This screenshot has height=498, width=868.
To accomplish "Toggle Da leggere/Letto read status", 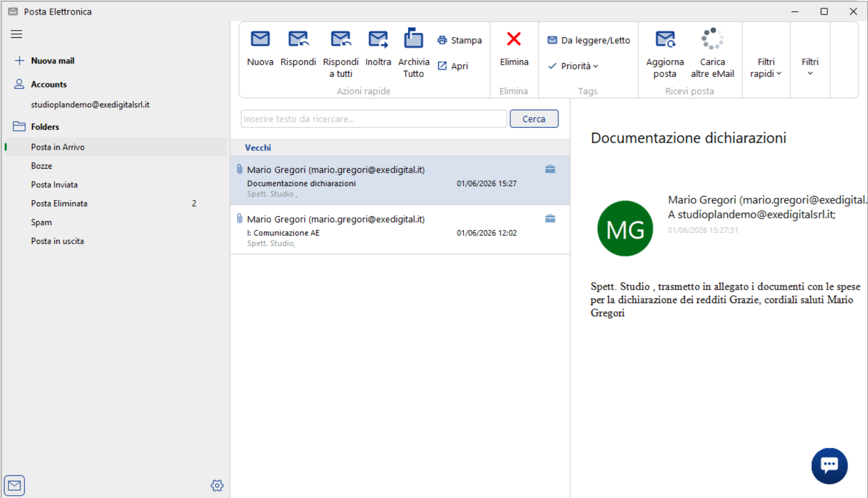I will (x=589, y=40).
